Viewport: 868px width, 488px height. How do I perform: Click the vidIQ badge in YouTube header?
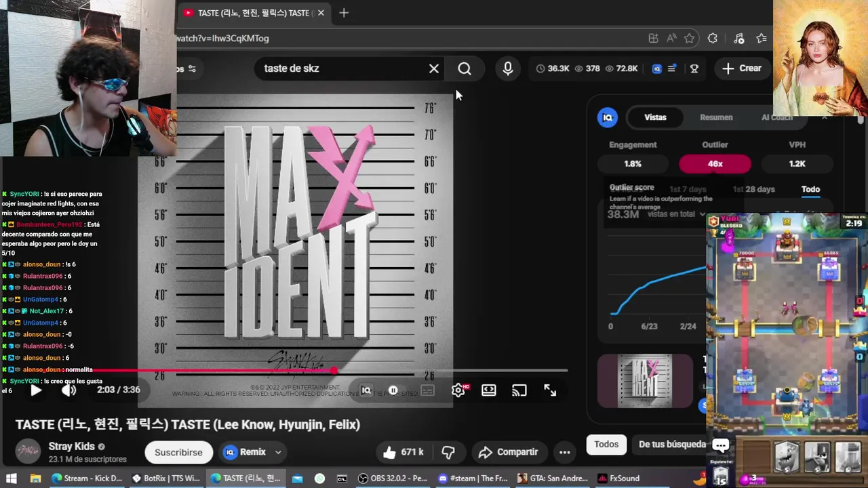pyautogui.click(x=656, y=68)
